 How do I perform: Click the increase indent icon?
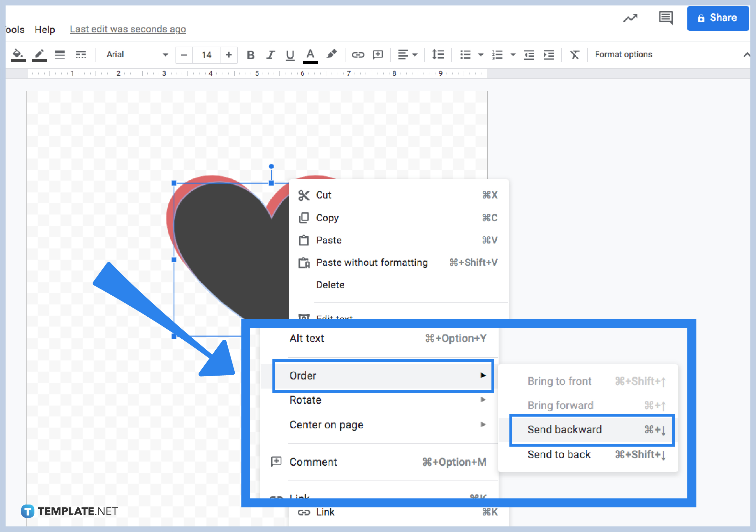pyautogui.click(x=549, y=55)
